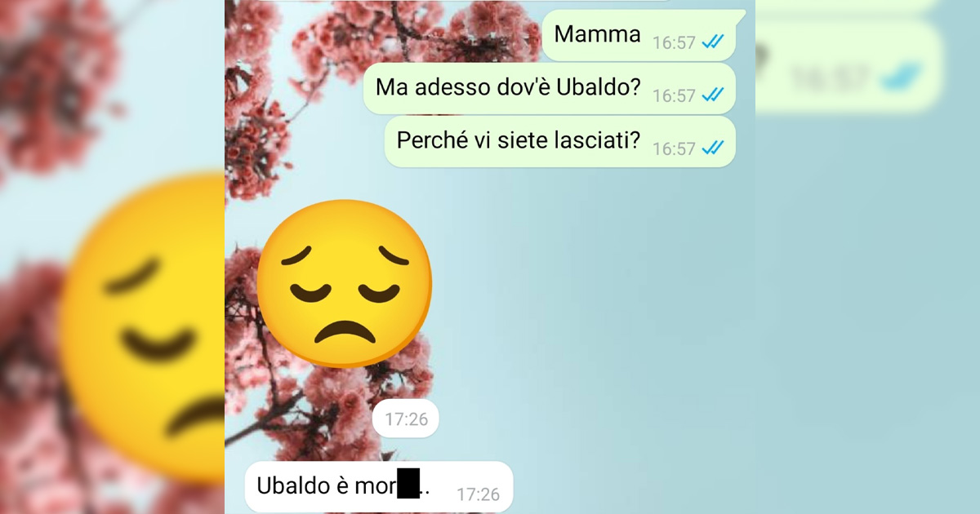Click the 16:57 timestamp on "lasciati" message
Viewport: 980px width, 514px height.
click(674, 149)
